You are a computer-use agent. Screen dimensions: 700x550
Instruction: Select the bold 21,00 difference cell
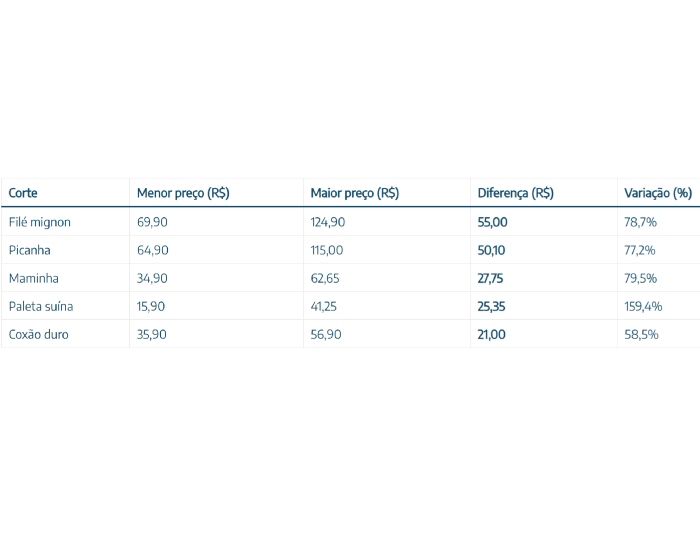491,334
